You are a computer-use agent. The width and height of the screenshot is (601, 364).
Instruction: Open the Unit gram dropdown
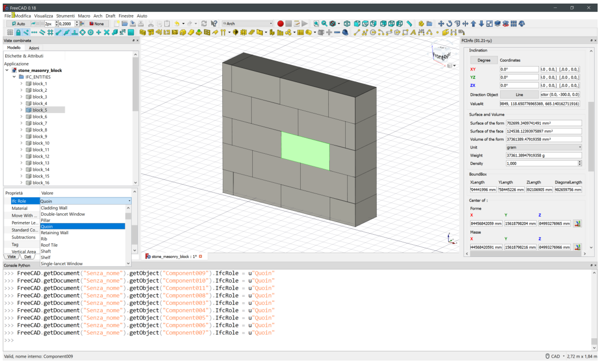click(543, 147)
